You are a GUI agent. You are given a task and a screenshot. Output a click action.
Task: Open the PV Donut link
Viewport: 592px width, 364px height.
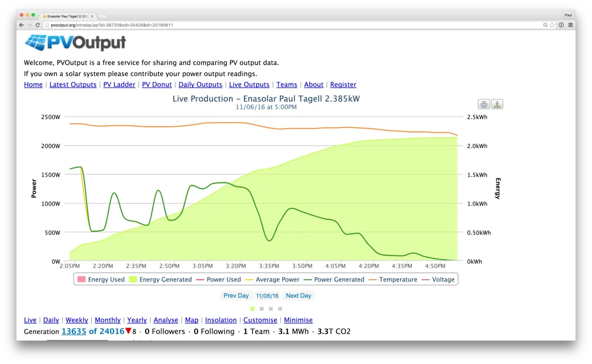coord(157,85)
